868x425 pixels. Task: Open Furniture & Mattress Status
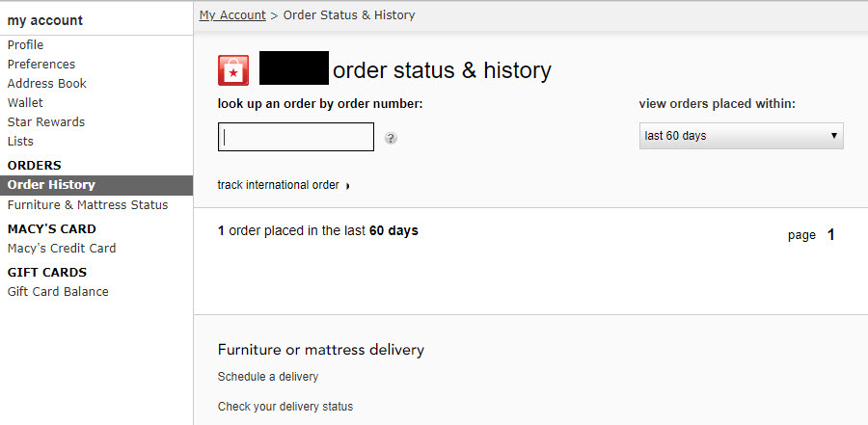coord(88,205)
